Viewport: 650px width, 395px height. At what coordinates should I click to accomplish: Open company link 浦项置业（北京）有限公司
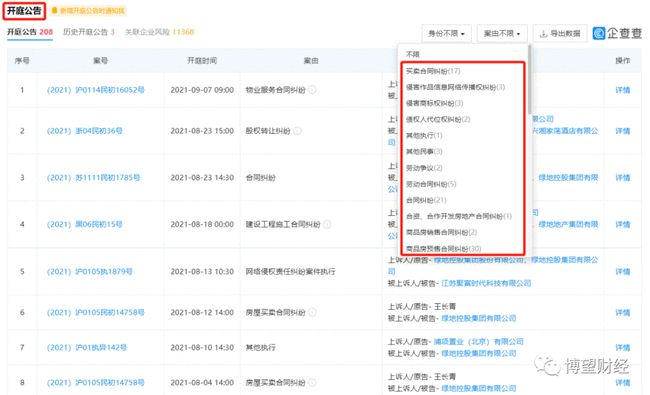click(479, 342)
